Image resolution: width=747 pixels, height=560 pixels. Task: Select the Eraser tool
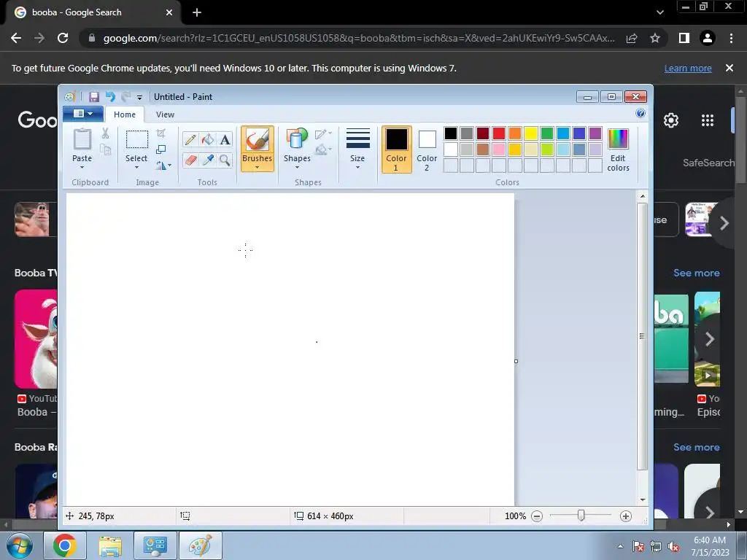click(x=190, y=160)
